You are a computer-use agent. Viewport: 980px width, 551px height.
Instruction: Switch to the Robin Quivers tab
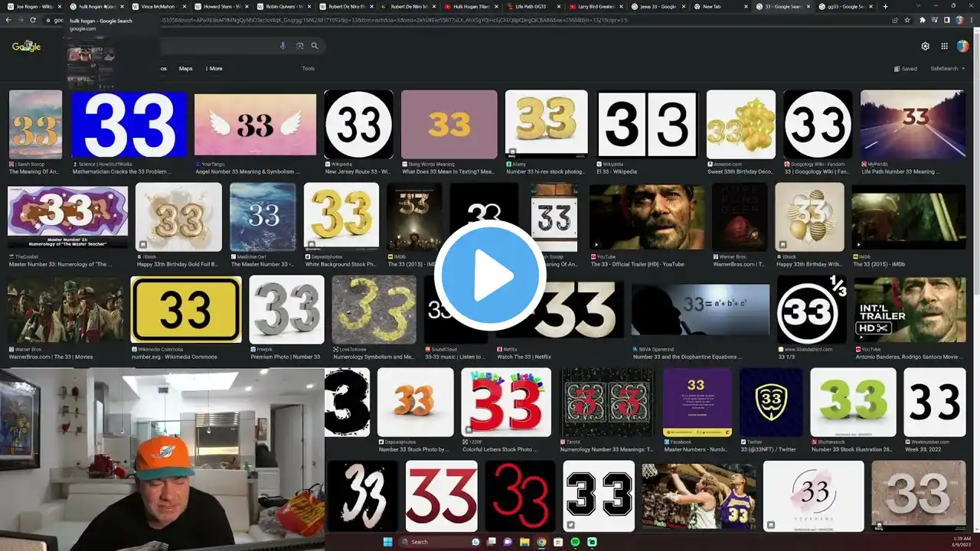point(283,6)
